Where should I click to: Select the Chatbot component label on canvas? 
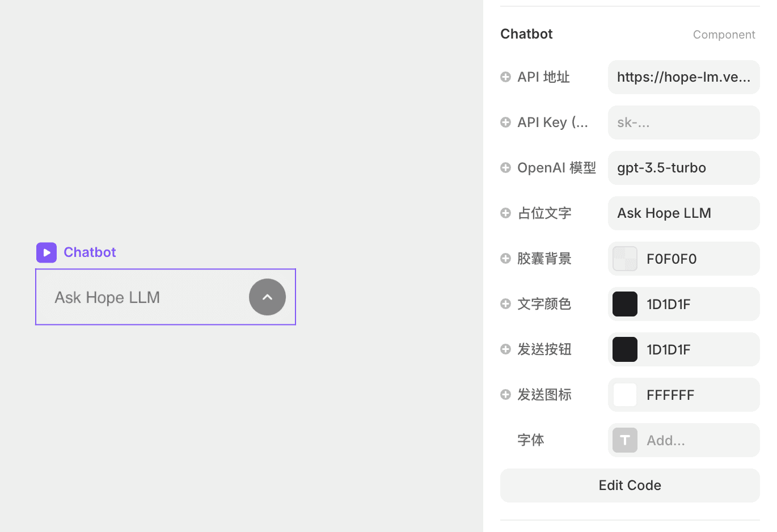coord(90,252)
